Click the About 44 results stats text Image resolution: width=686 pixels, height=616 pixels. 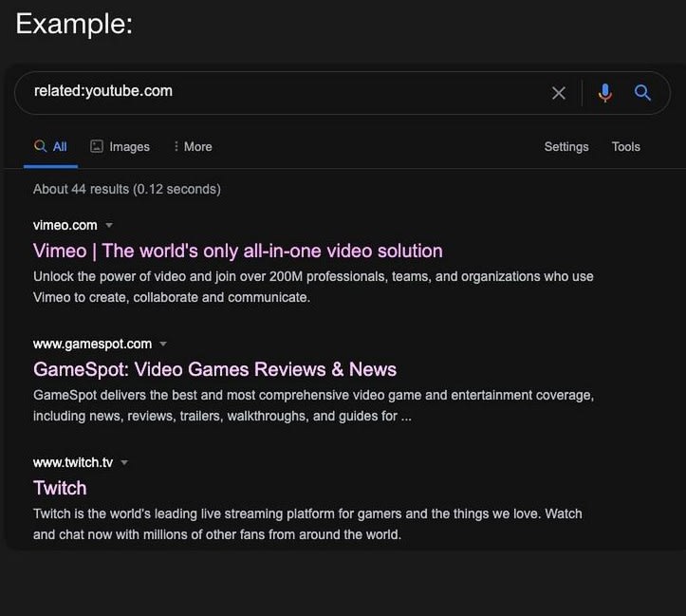click(x=127, y=189)
